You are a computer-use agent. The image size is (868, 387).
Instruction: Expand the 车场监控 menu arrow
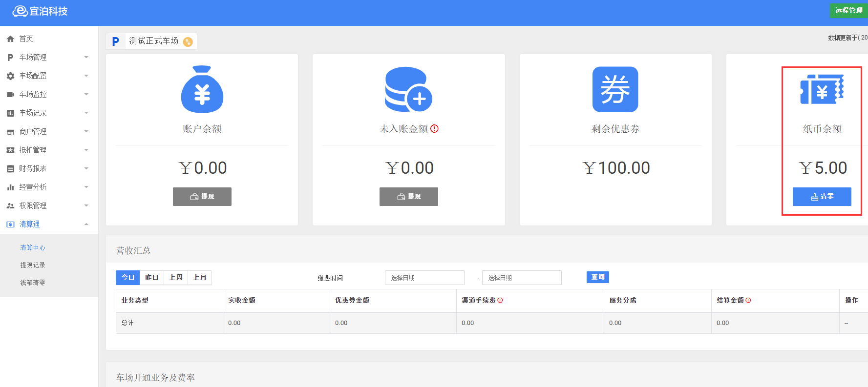(86, 95)
